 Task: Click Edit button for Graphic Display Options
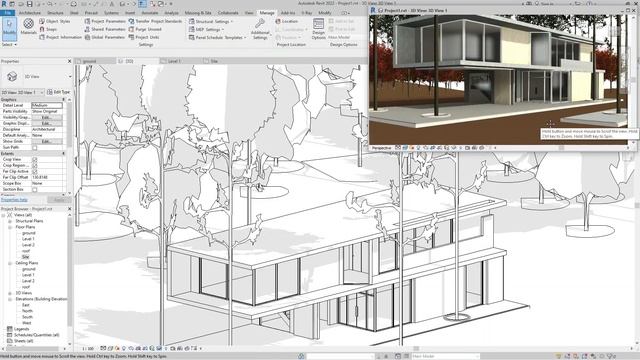click(x=47, y=123)
